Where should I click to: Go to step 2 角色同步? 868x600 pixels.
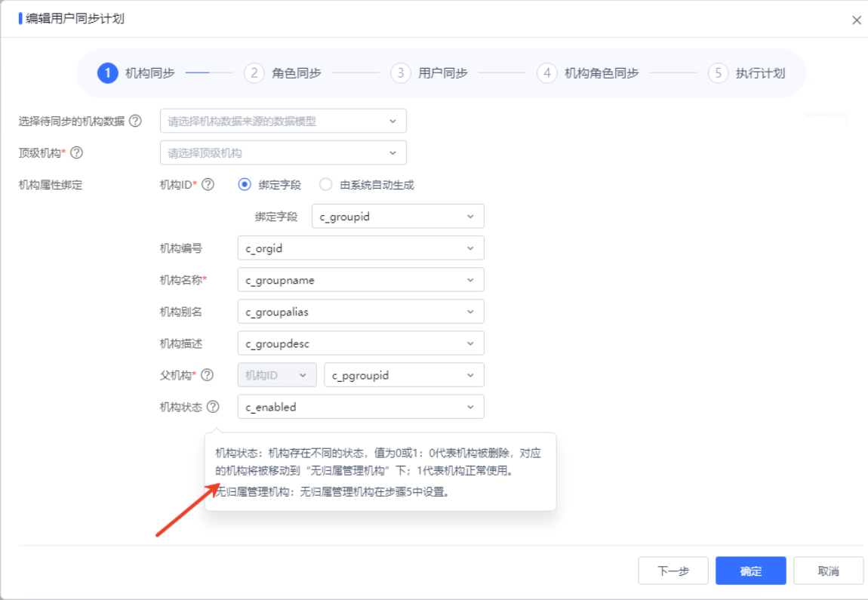point(283,73)
